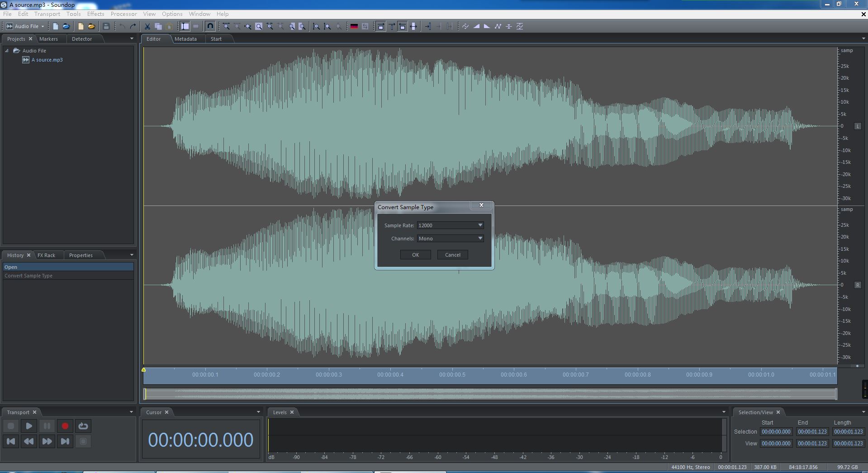This screenshot has width=868, height=473.
Task: Toggle the left channel L button
Action: [857, 126]
